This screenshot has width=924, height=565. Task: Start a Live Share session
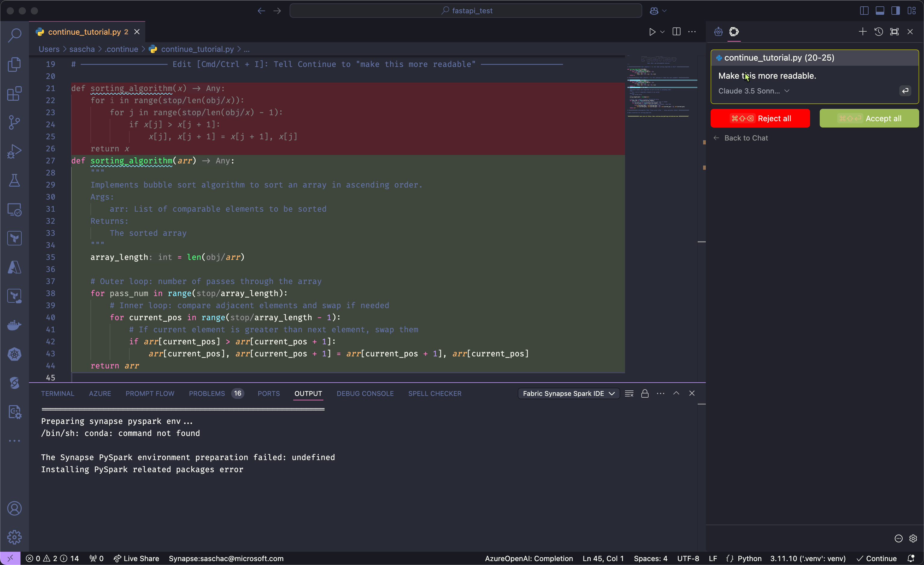(136, 558)
